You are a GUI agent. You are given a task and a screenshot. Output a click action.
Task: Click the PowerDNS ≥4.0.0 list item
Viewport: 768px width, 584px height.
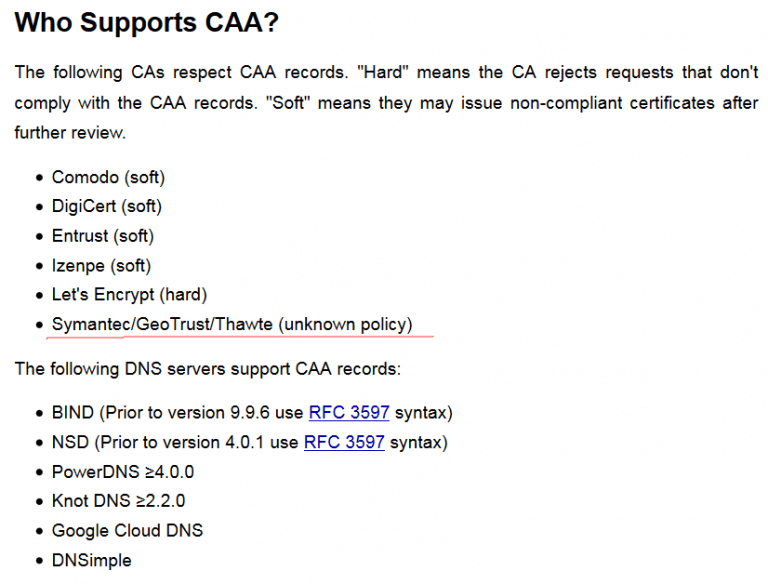tap(123, 472)
